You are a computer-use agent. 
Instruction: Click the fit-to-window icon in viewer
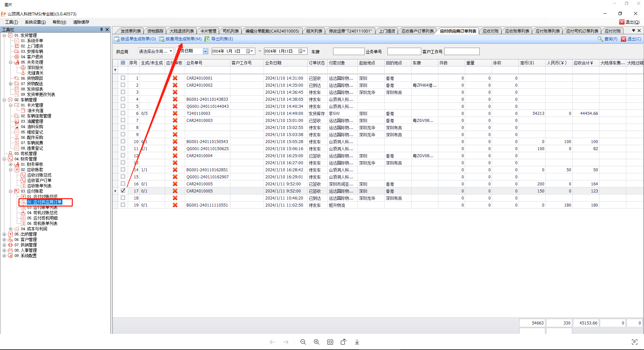(x=330, y=342)
